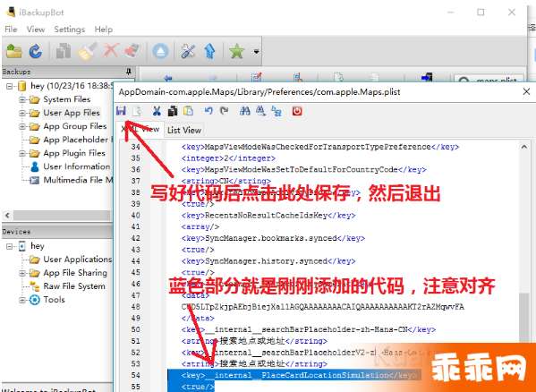Screen dimensions: 536x392
Task: Click the Save icon in plist editor
Action: coord(121,111)
